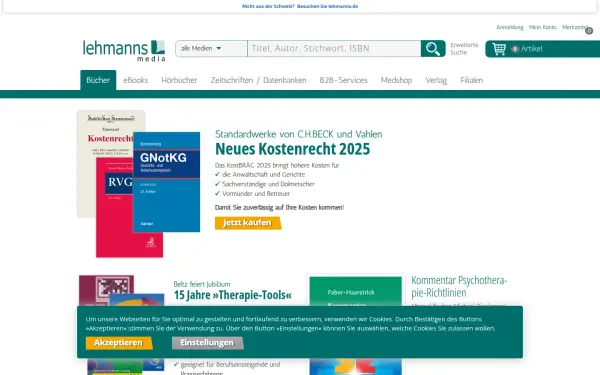This screenshot has width=600, height=375.
Task: Accept cookies with Akzeptieren
Action: [x=119, y=343]
